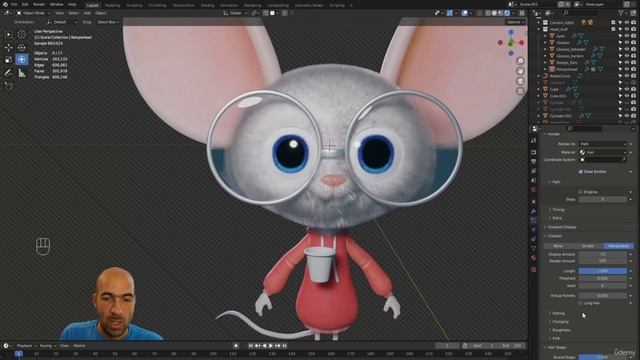Open the Modifiers wrench properties tab
This screenshot has width=640, height=360.
(533, 211)
